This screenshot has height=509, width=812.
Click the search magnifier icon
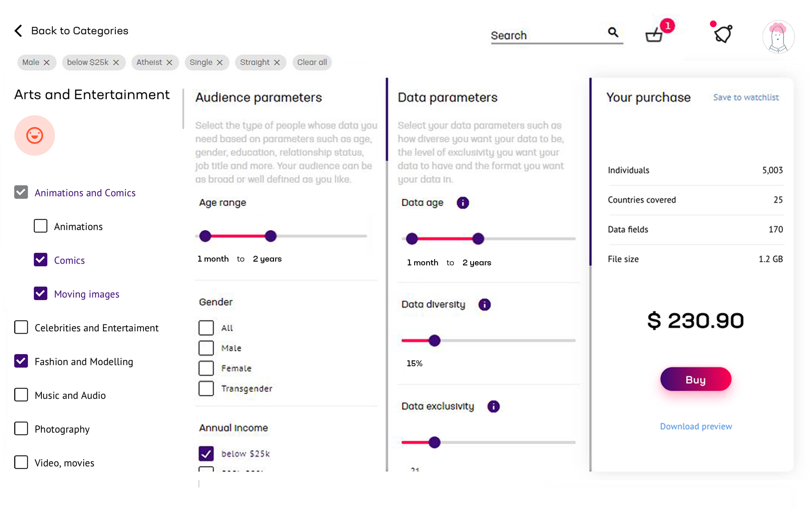613,32
